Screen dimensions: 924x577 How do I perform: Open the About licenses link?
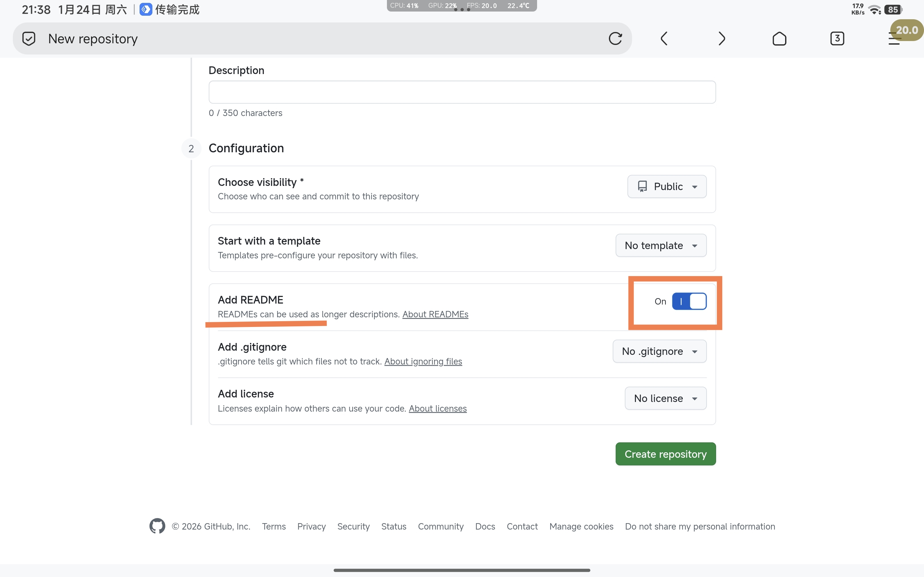(x=437, y=408)
